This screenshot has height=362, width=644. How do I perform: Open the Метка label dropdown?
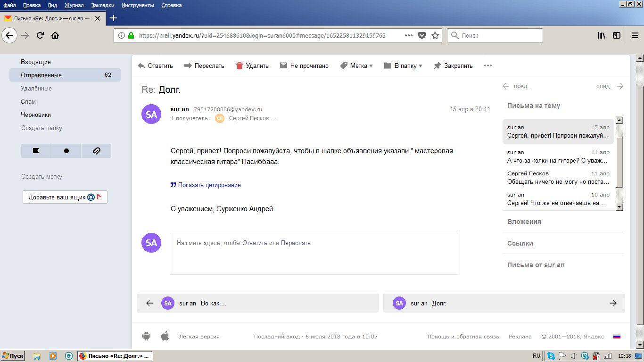coord(356,66)
